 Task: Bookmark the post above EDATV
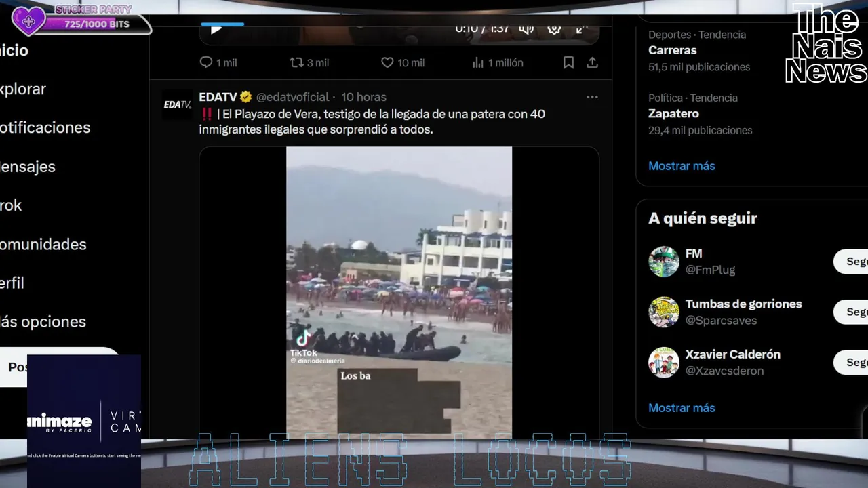[x=568, y=62]
